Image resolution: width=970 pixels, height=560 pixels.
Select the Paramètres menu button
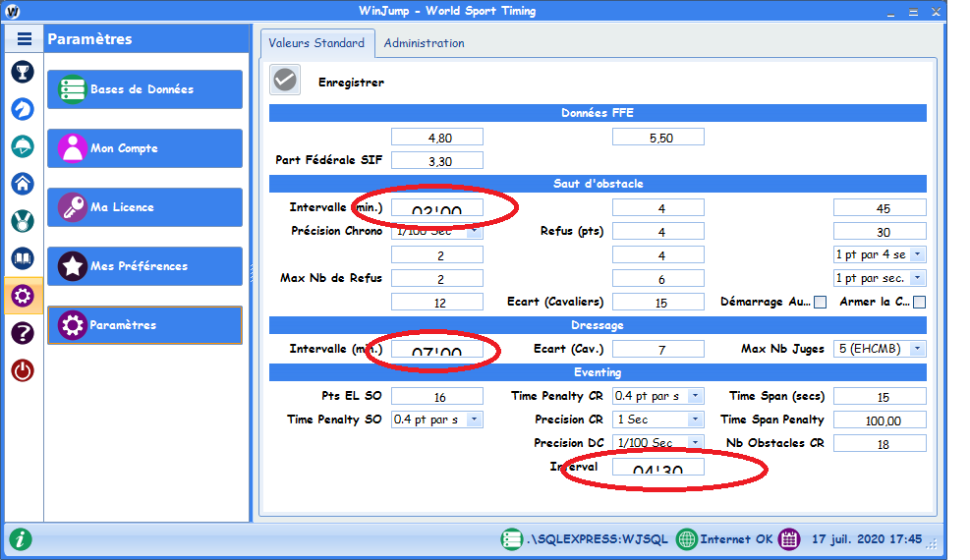144,325
